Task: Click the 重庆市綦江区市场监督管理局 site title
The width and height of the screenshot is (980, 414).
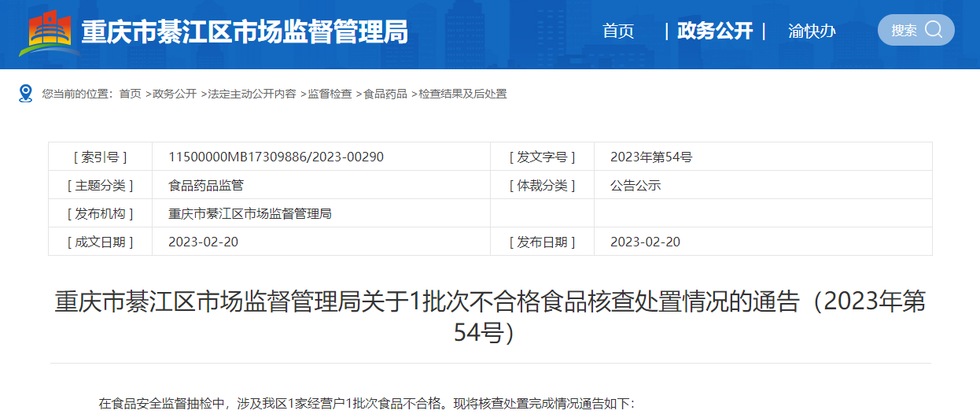Action: pos(245,33)
